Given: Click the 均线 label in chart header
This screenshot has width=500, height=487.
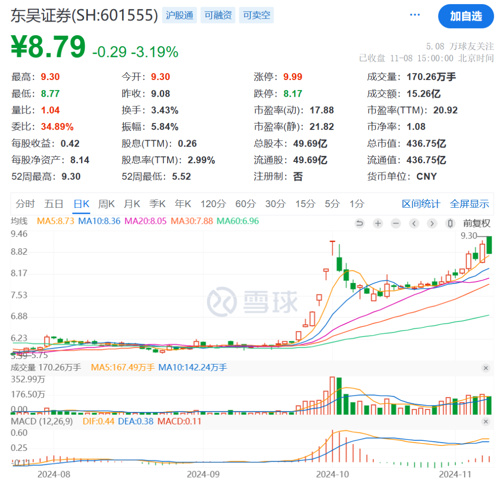Looking at the screenshot, I should 19,221.
